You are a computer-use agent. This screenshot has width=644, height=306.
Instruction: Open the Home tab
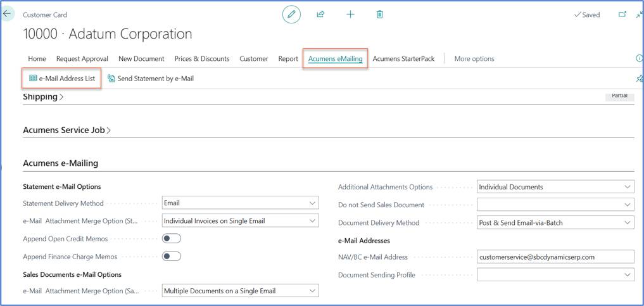pyautogui.click(x=37, y=59)
